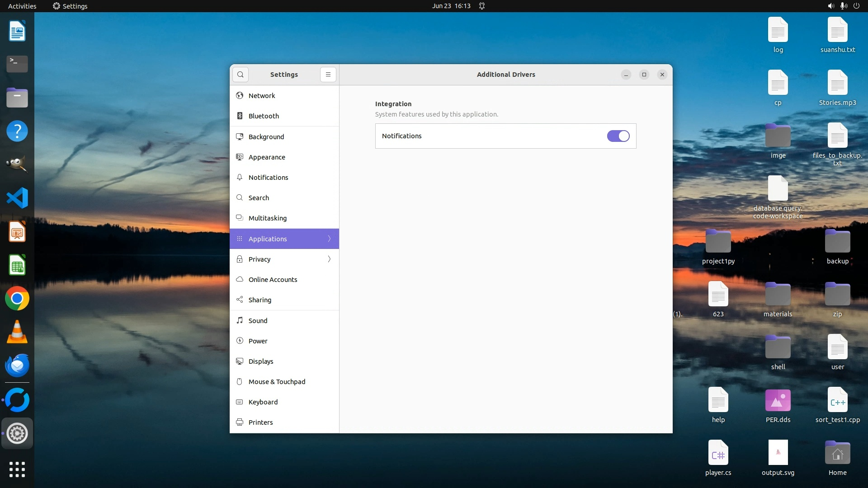Viewport: 868px width, 488px height.
Task: Click the search icon in Settings header
Action: (241, 75)
